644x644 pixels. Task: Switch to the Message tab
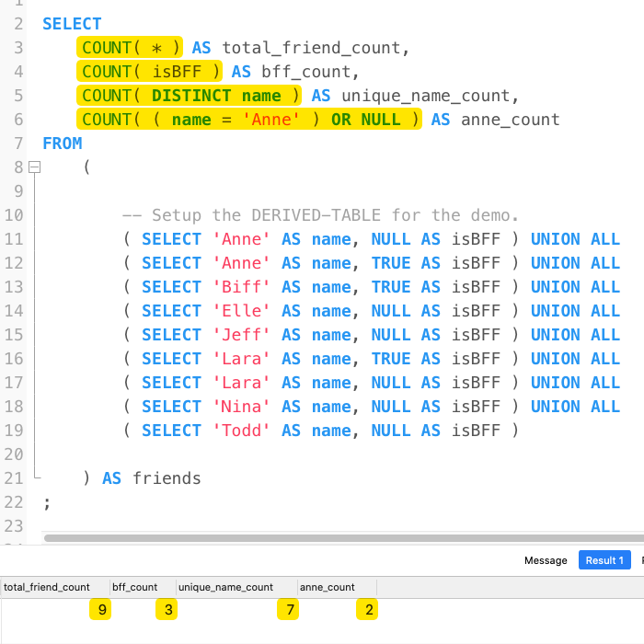coord(546,560)
